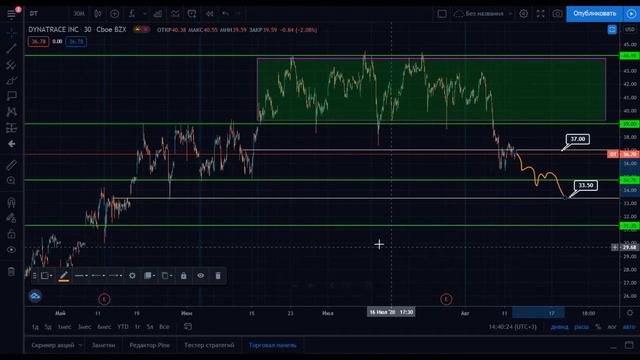Select the Все time range

click(164, 327)
